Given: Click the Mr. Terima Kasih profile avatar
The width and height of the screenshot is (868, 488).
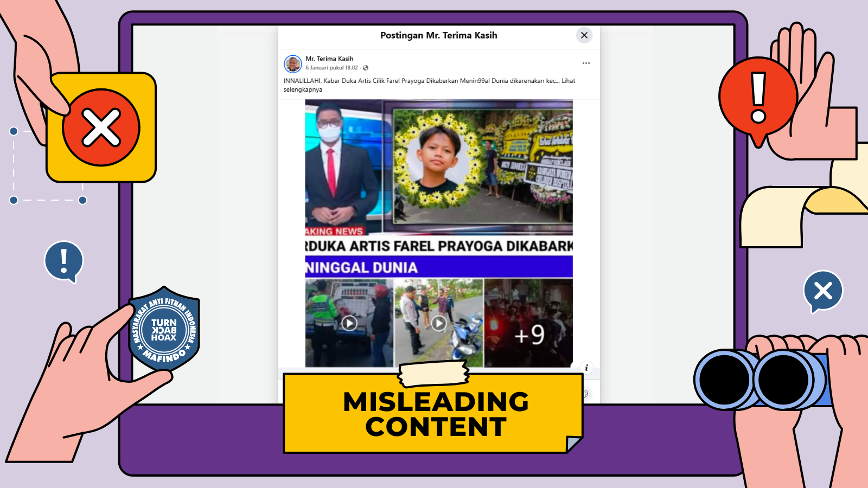Looking at the screenshot, I should pos(293,64).
